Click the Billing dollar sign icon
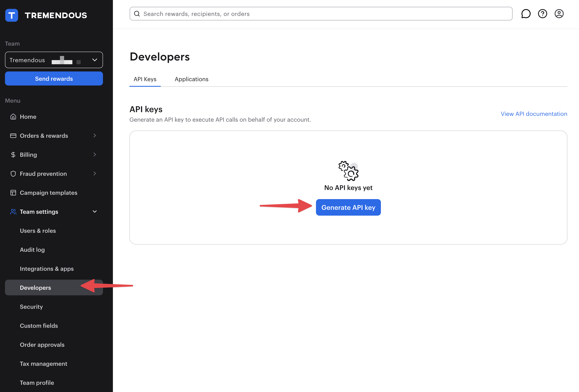Image resolution: width=579 pixels, height=392 pixels. click(x=13, y=154)
